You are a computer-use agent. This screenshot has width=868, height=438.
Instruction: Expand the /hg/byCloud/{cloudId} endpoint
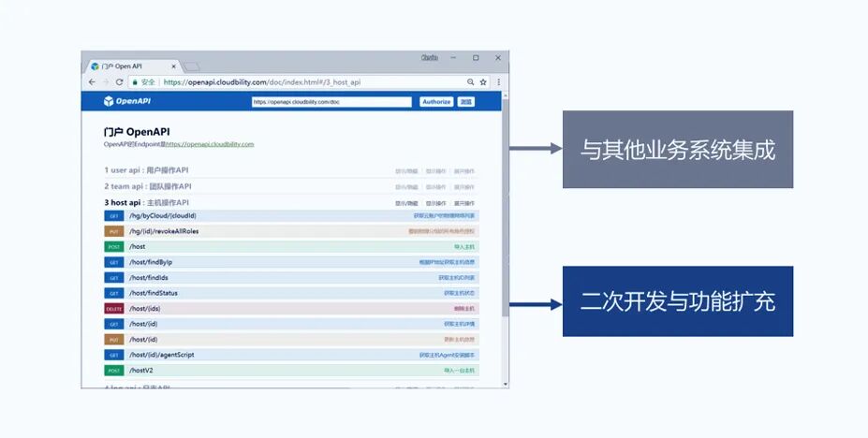tap(163, 215)
